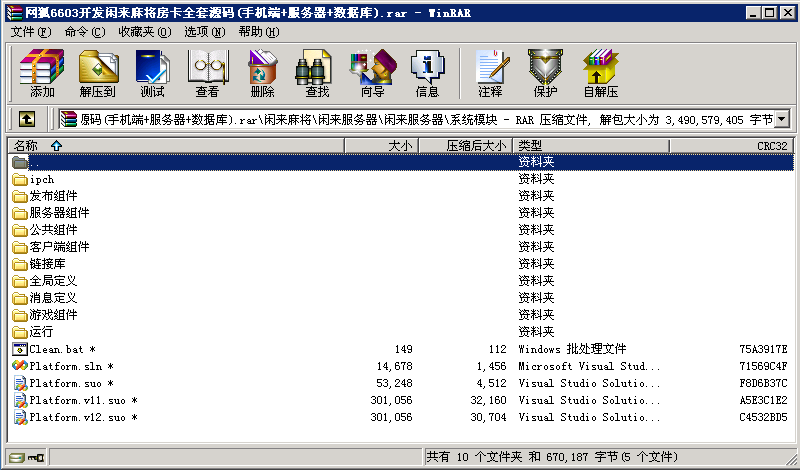Open the 选项 (Options) menu
Screen dimensions: 800x470
tap(204, 32)
